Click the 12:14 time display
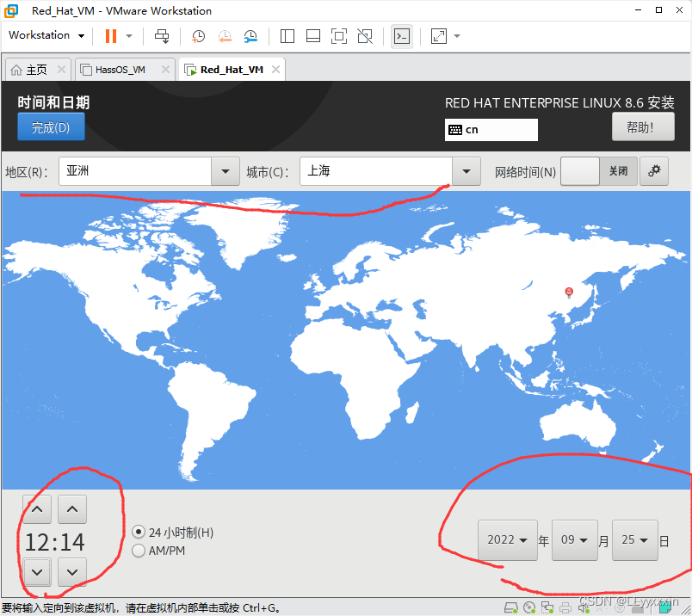 tap(54, 542)
